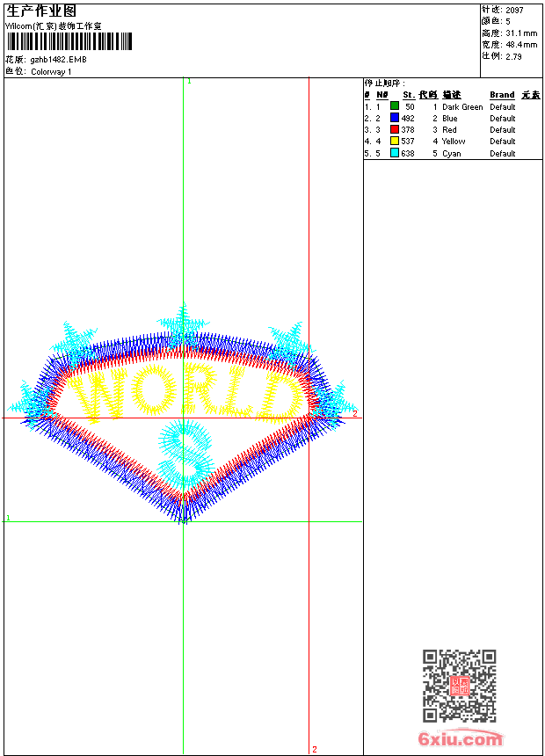Click the QR code image
545x756 pixels.
coord(459,686)
